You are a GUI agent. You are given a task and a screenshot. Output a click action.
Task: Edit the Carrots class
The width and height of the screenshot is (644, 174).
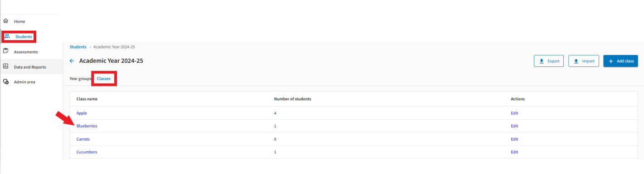pos(514,139)
